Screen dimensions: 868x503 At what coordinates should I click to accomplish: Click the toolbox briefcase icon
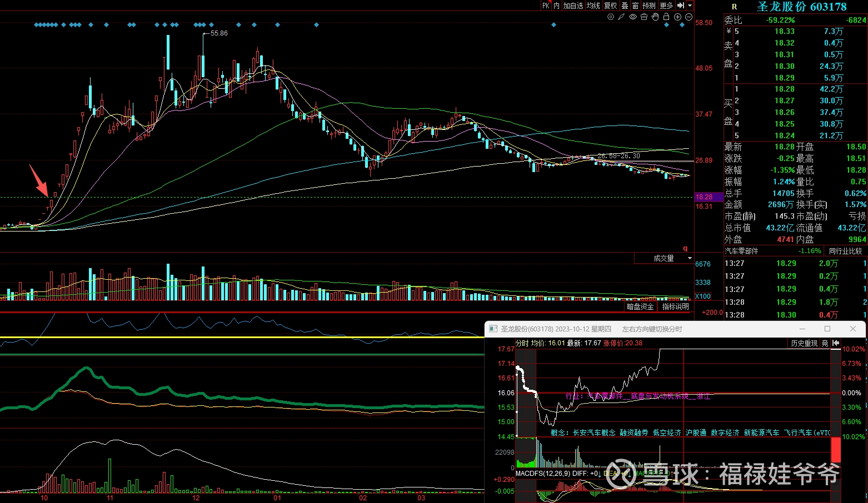tap(644, 17)
